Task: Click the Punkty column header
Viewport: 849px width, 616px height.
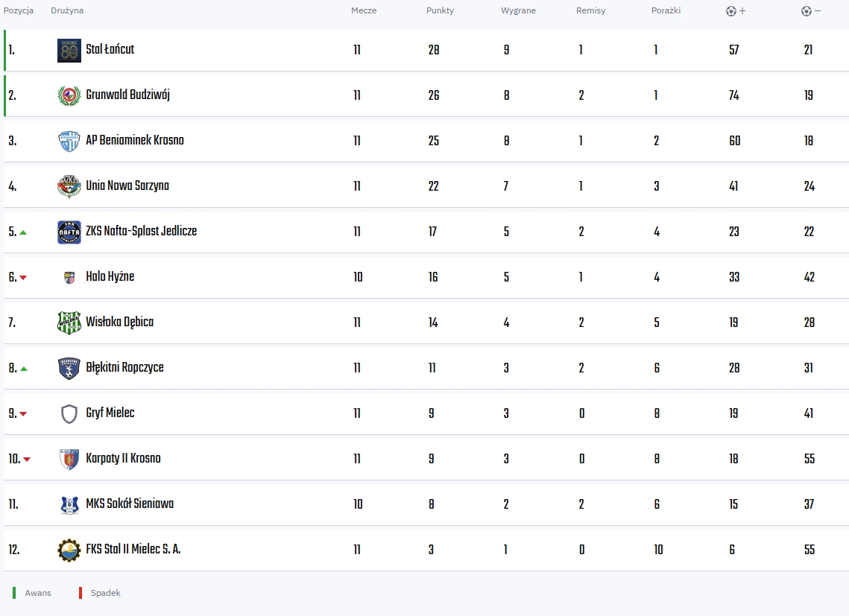Action: 440,11
